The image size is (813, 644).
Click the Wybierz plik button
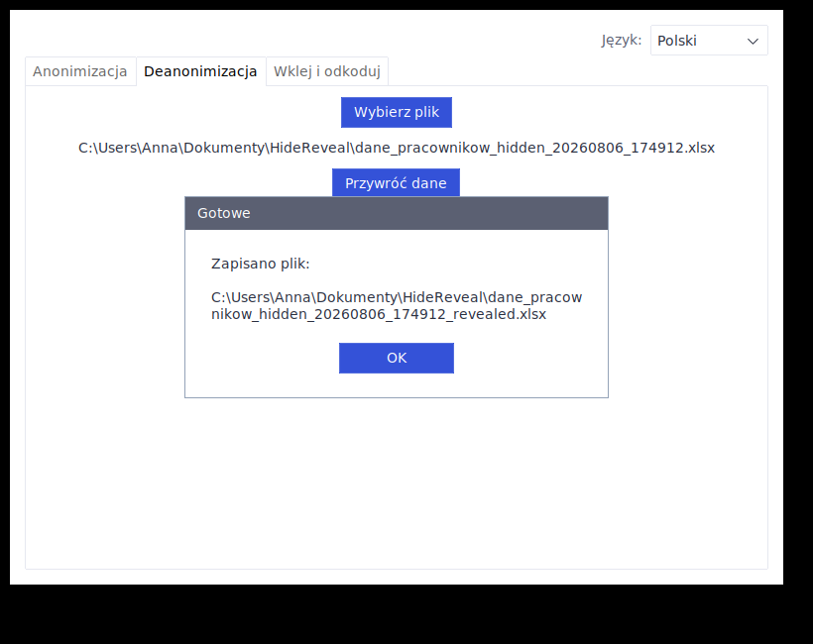point(397,112)
